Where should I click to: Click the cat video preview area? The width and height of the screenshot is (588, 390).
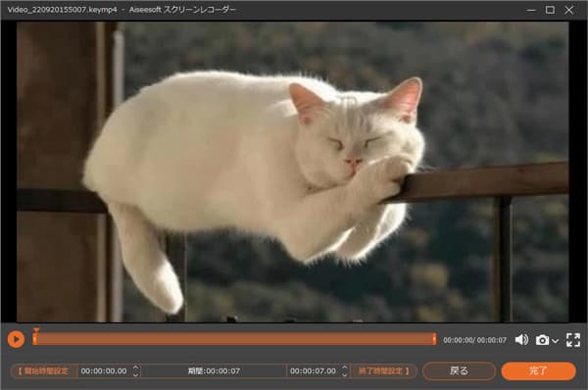tap(292, 171)
